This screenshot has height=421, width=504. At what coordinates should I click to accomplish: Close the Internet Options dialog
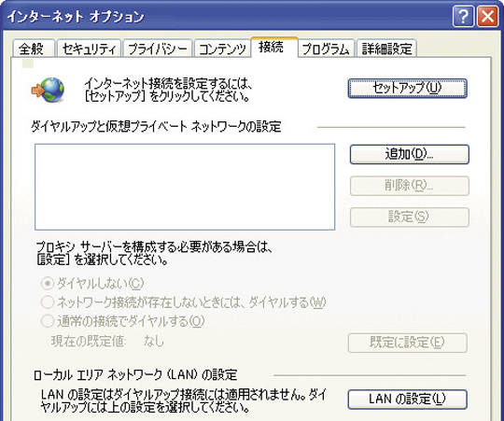click(x=487, y=17)
